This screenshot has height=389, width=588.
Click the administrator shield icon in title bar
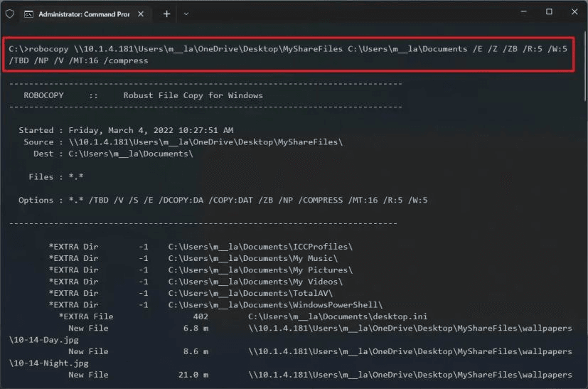click(x=9, y=14)
